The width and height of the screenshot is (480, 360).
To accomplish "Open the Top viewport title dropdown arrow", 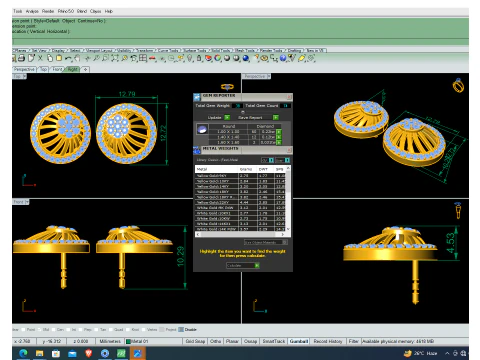I will pos(24,76).
